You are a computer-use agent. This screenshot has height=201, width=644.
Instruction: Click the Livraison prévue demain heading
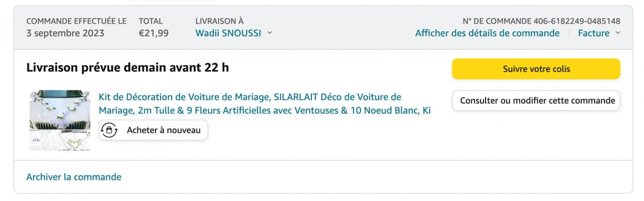(x=127, y=67)
